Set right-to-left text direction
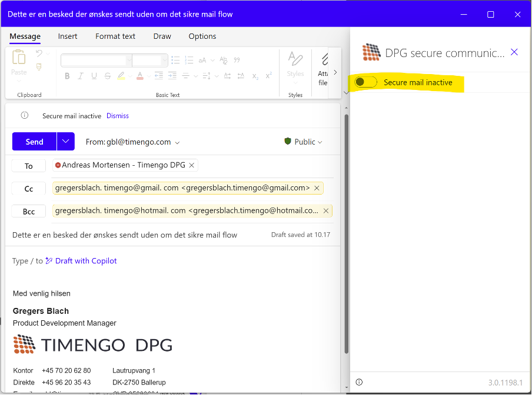532x395 pixels. coord(241,76)
